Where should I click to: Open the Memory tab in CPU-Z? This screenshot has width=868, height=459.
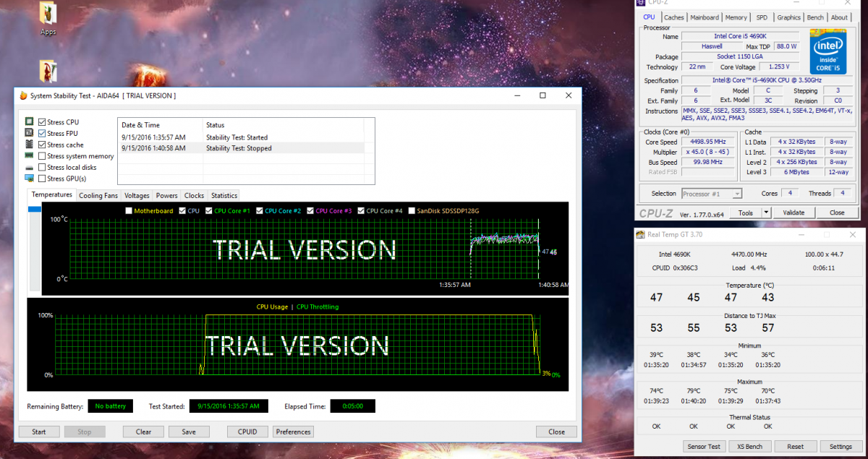pos(736,17)
